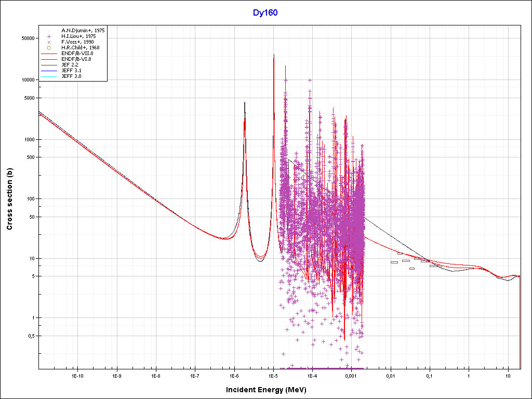Click the 1E-10 tick on the x-axis
This screenshot has height=399, width=532.
coord(77,375)
